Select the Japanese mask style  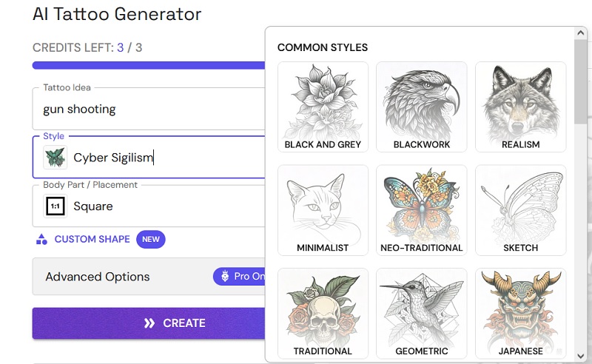pyautogui.click(x=520, y=313)
